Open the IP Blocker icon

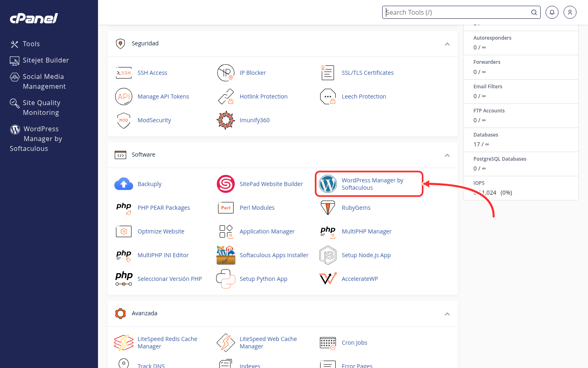[226, 73]
